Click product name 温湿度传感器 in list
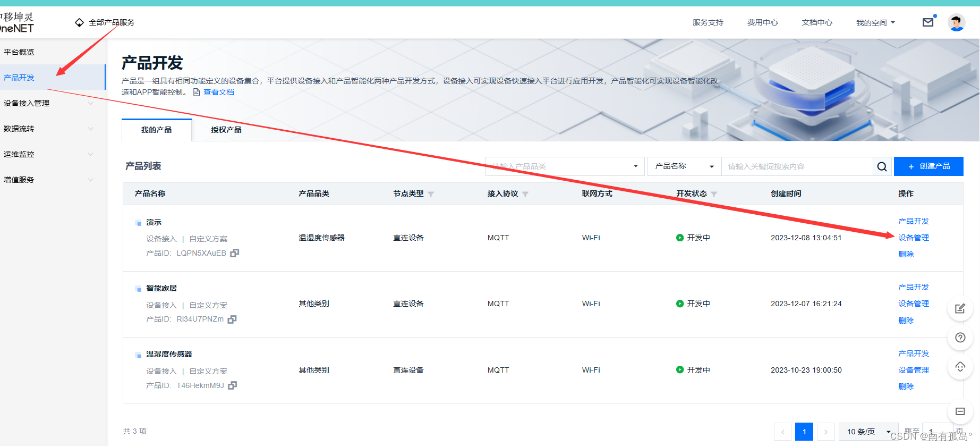 [x=169, y=354]
